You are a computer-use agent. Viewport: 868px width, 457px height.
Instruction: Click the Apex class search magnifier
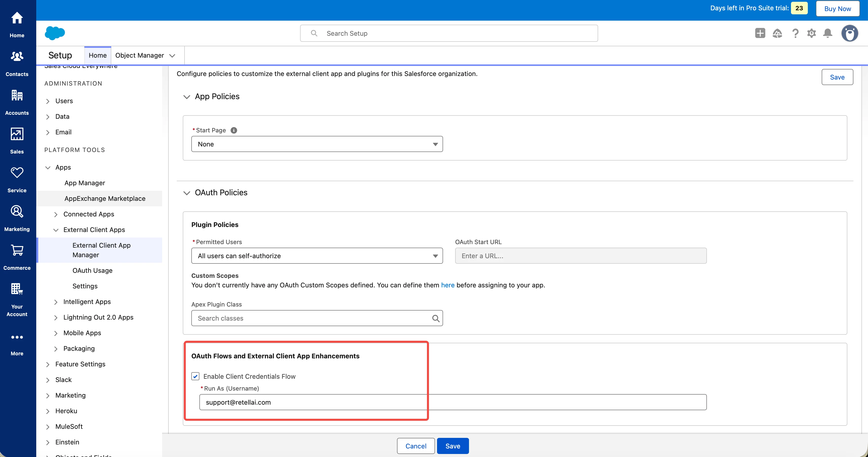pos(435,318)
